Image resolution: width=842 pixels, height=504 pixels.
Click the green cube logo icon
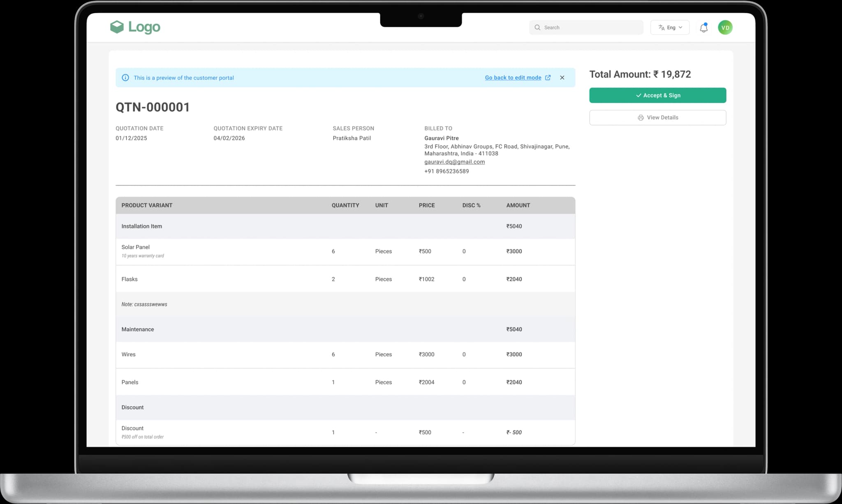click(x=117, y=27)
